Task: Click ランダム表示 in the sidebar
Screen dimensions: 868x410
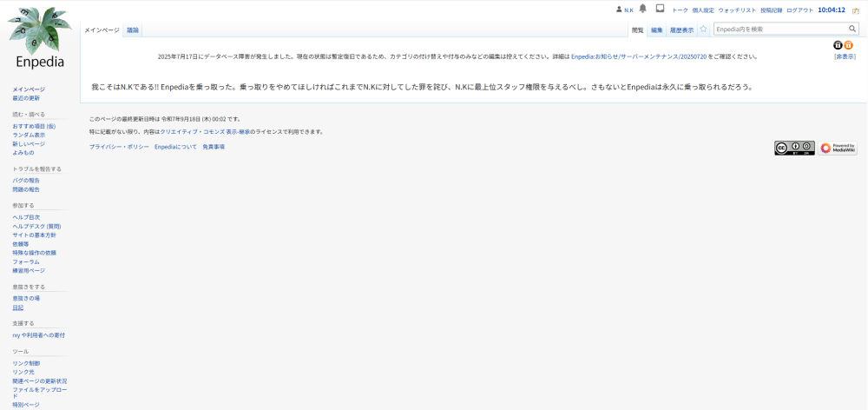Action: click(x=29, y=136)
